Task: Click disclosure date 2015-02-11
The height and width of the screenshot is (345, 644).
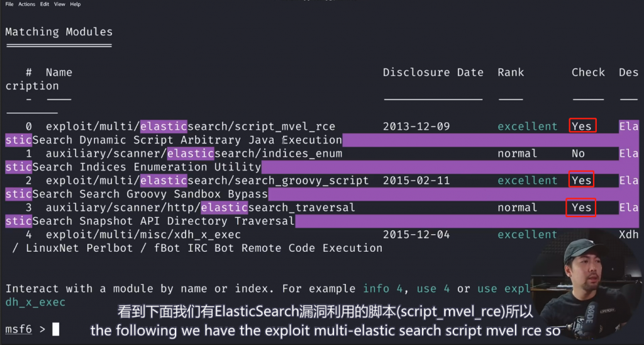Action: pyautogui.click(x=416, y=181)
